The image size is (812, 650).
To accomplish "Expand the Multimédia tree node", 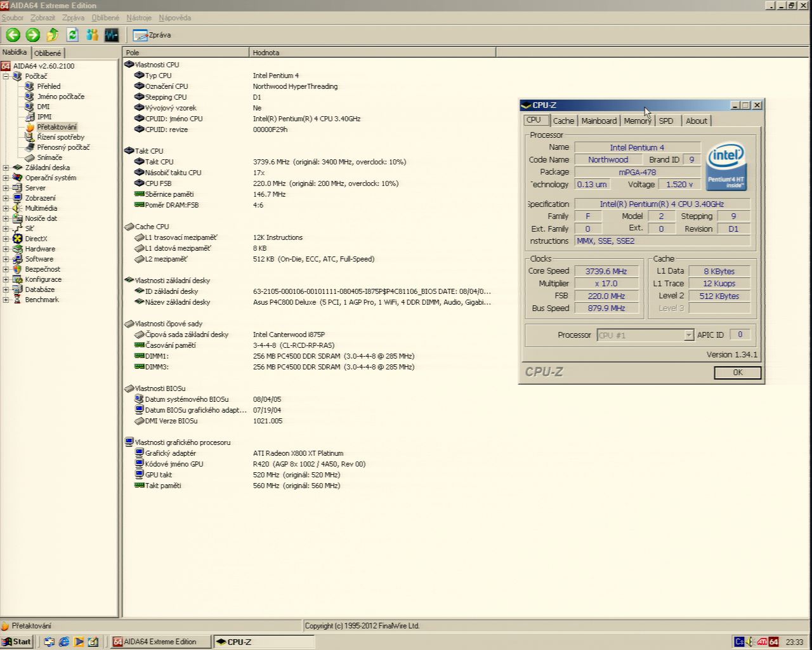I will tap(6, 208).
